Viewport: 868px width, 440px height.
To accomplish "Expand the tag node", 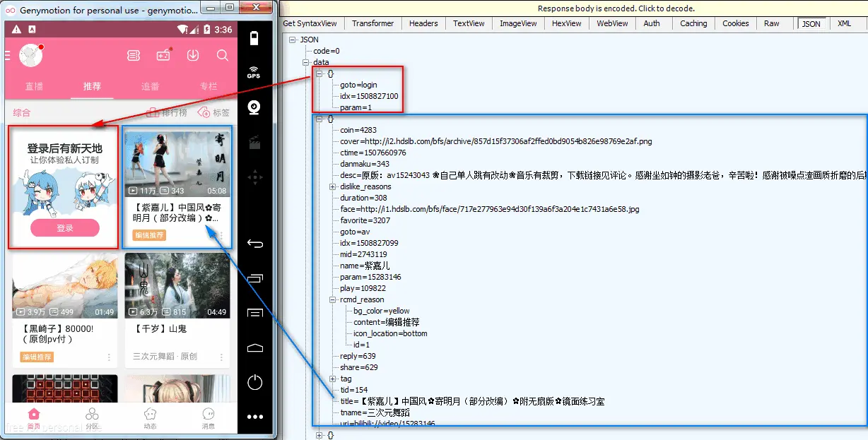I will [x=333, y=379].
